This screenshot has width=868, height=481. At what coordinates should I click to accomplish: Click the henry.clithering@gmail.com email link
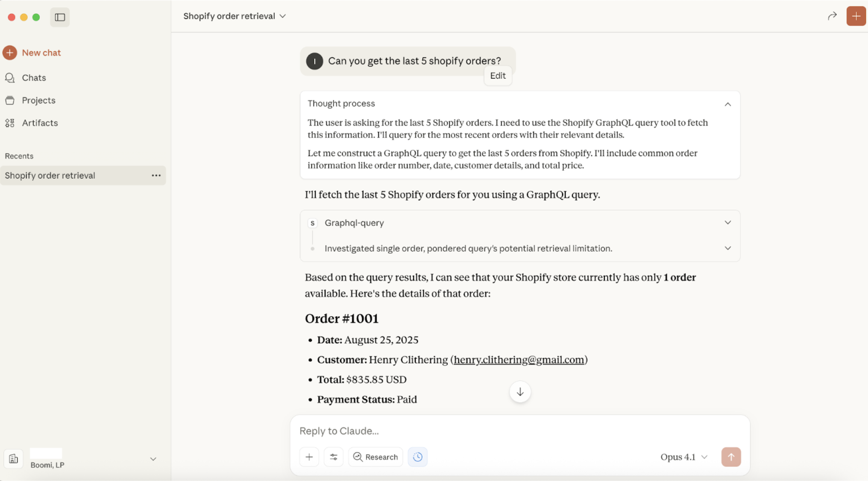pyautogui.click(x=519, y=360)
